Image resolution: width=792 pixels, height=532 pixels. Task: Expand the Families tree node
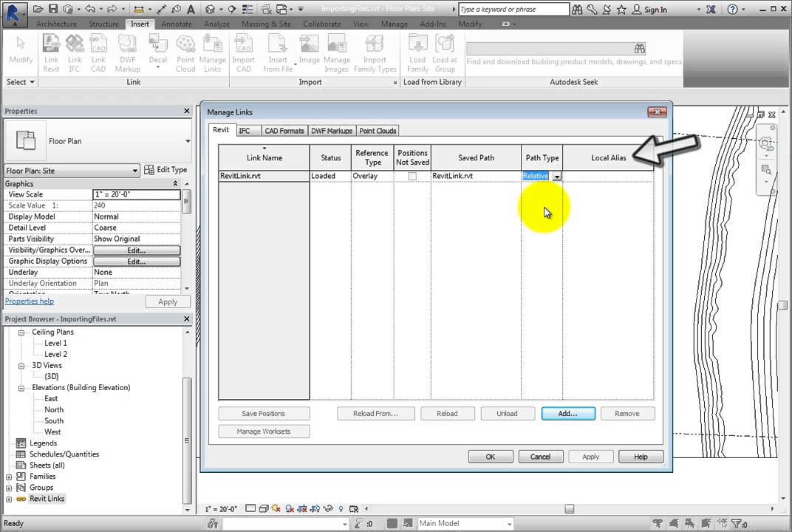coord(9,477)
